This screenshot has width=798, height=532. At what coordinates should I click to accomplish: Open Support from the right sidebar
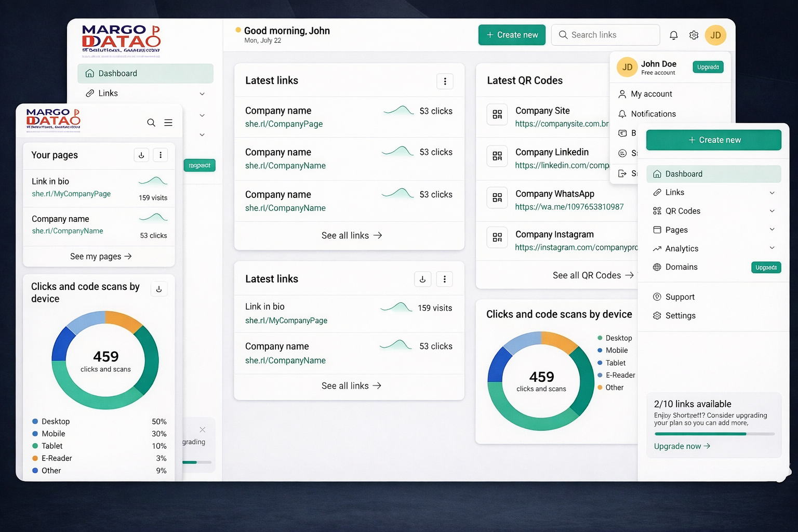point(680,297)
